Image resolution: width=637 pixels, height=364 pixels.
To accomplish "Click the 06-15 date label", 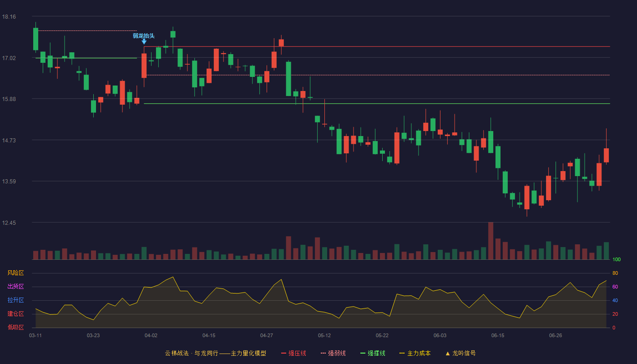I will [498, 335].
